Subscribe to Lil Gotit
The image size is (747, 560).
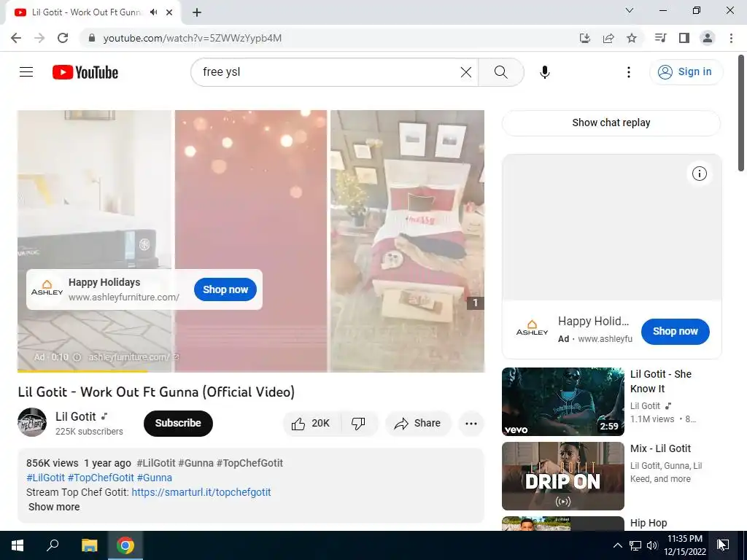pyautogui.click(x=178, y=424)
